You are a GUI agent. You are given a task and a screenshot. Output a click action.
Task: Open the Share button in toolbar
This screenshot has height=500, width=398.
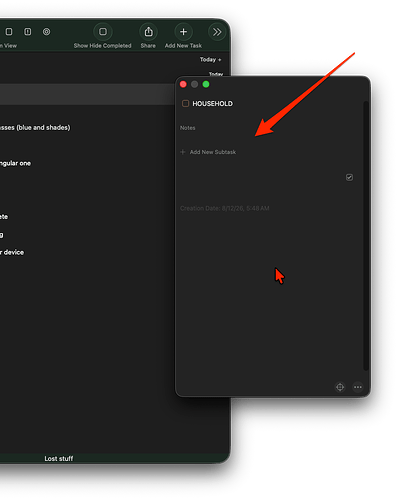pos(148,32)
